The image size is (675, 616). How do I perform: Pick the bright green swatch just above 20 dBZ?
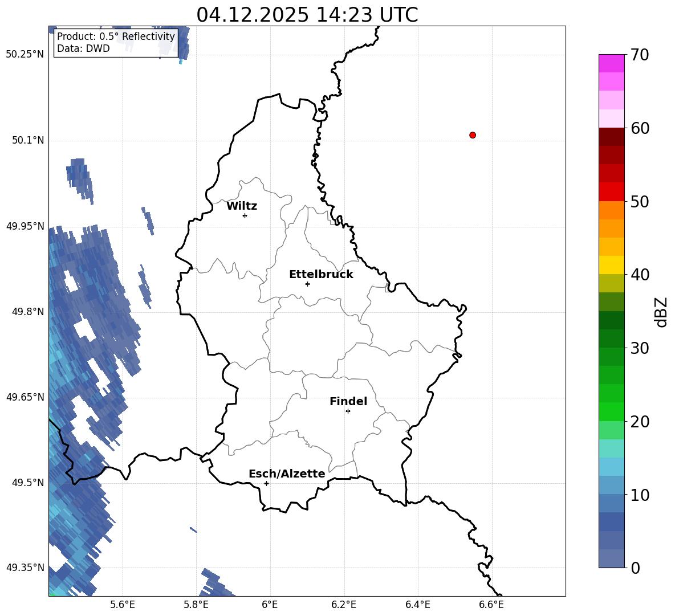[x=611, y=411]
